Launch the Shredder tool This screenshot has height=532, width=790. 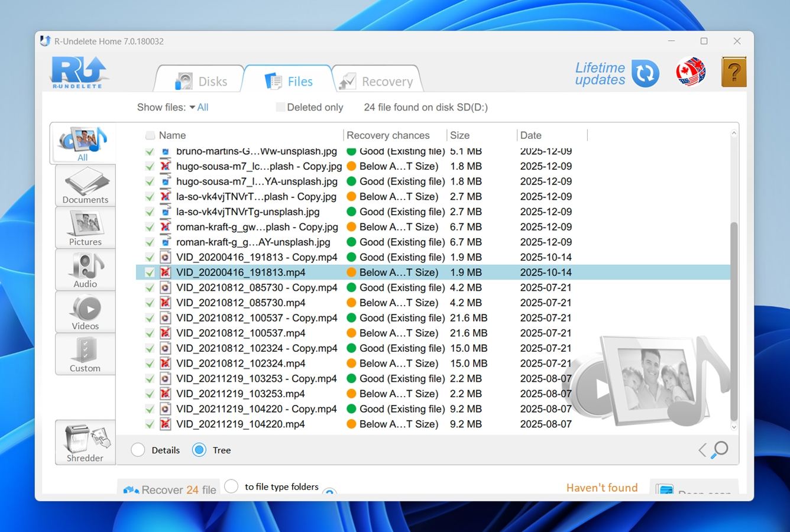coord(85,442)
